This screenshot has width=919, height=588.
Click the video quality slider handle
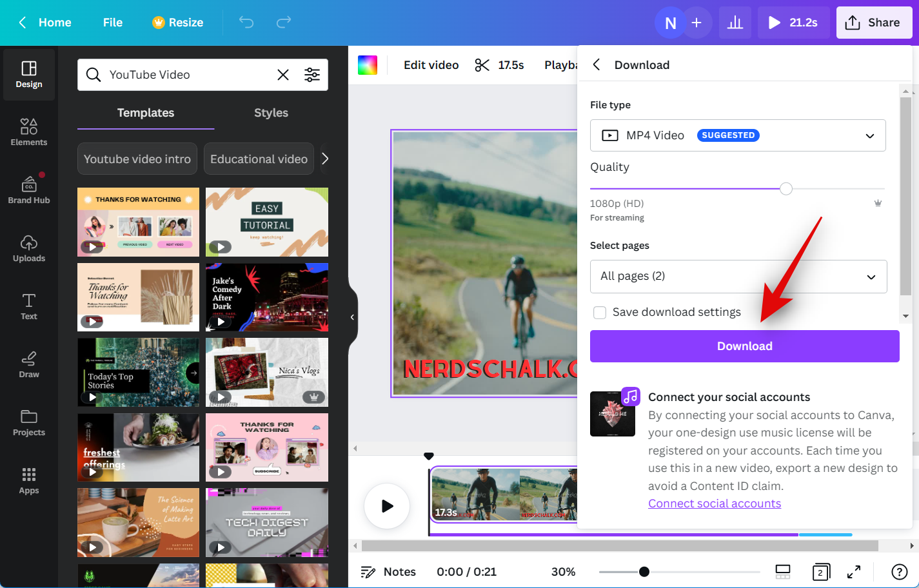[786, 189]
